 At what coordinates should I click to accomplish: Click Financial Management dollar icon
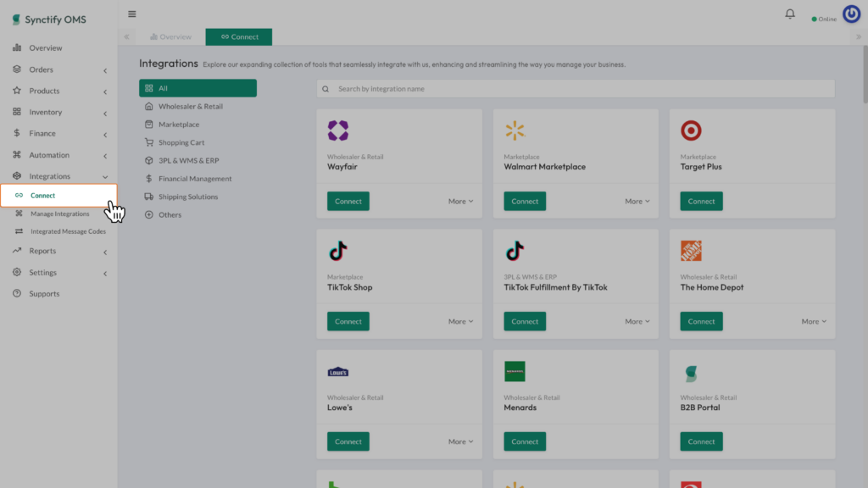pos(149,178)
